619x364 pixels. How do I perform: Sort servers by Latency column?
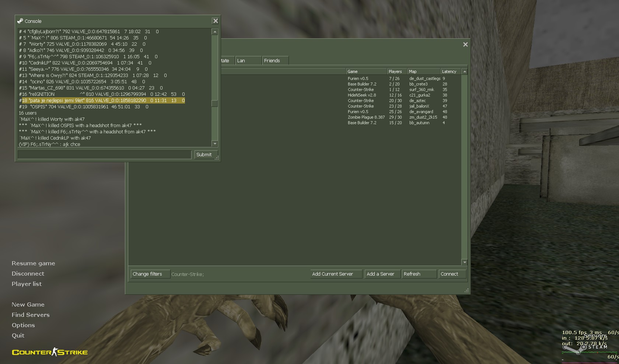pos(451,71)
